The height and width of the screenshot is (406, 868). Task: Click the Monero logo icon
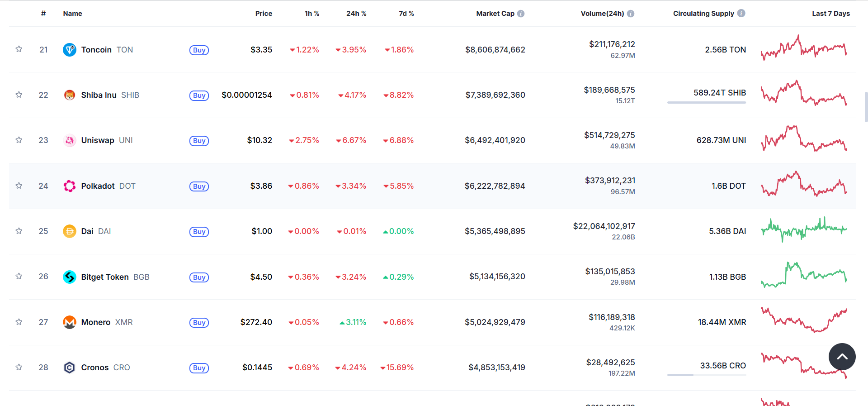click(69, 322)
